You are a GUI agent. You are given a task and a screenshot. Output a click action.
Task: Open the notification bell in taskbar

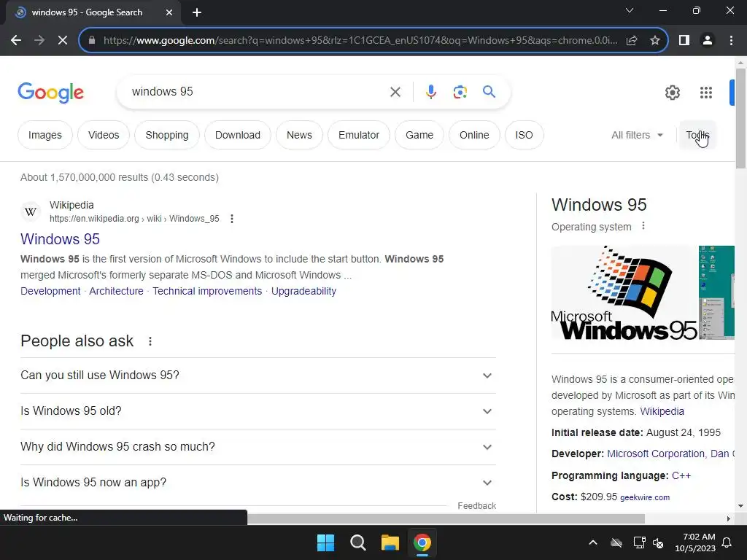point(727,542)
